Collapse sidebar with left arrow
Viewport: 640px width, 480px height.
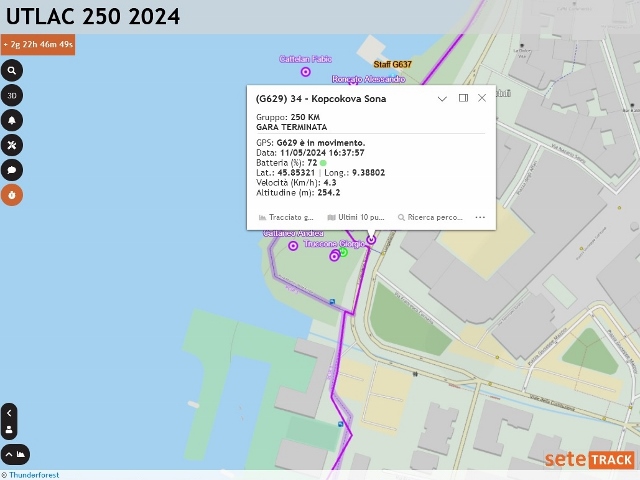(9, 413)
